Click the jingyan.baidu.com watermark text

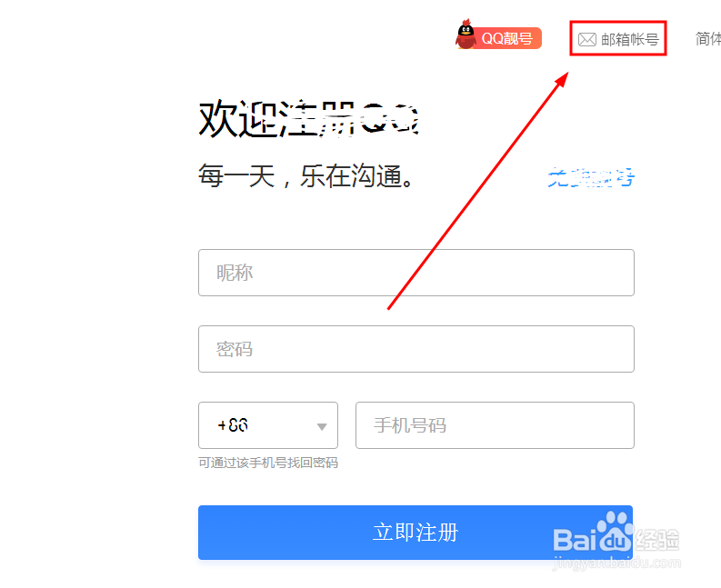click(616, 563)
